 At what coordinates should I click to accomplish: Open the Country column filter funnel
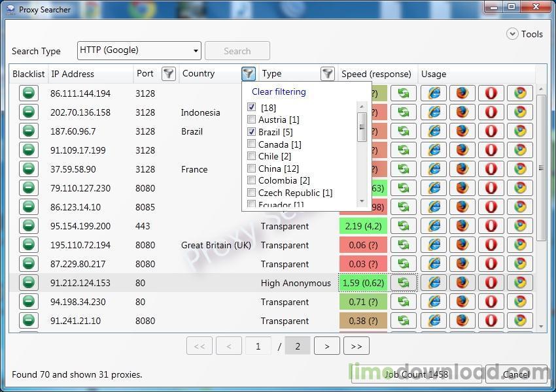click(249, 74)
